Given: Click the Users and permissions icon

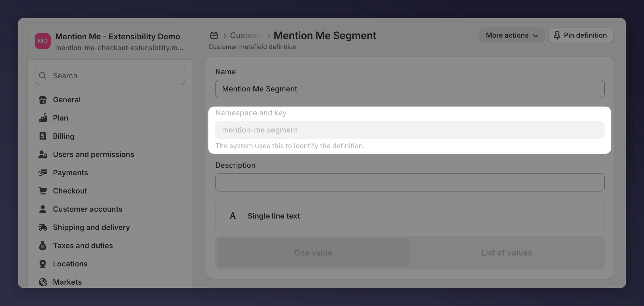Looking at the screenshot, I should click(x=43, y=154).
